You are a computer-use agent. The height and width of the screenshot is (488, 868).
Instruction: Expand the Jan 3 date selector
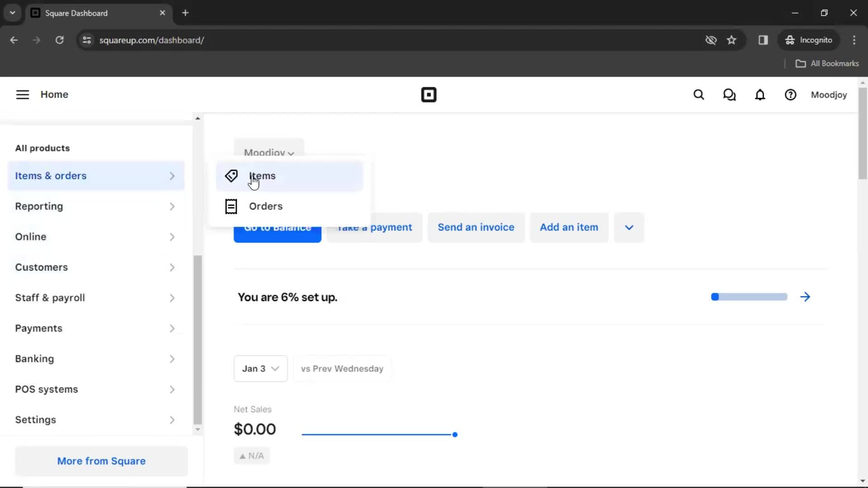click(260, 368)
